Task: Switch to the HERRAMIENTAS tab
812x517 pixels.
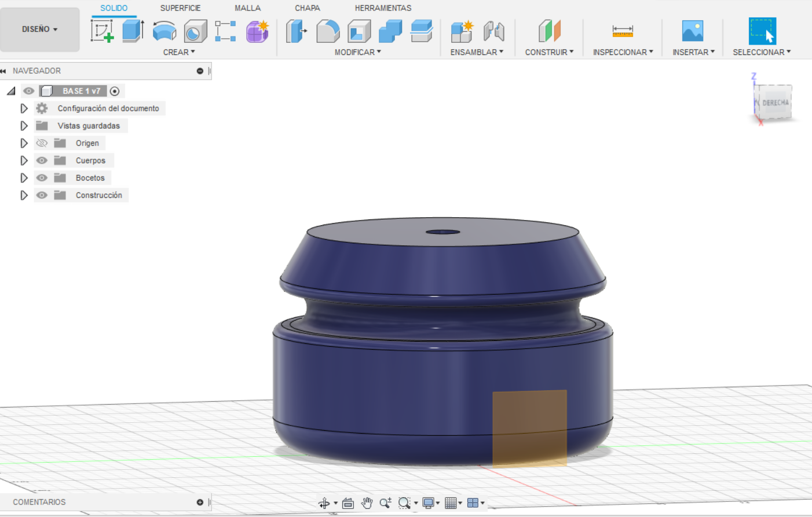Action: (x=383, y=8)
